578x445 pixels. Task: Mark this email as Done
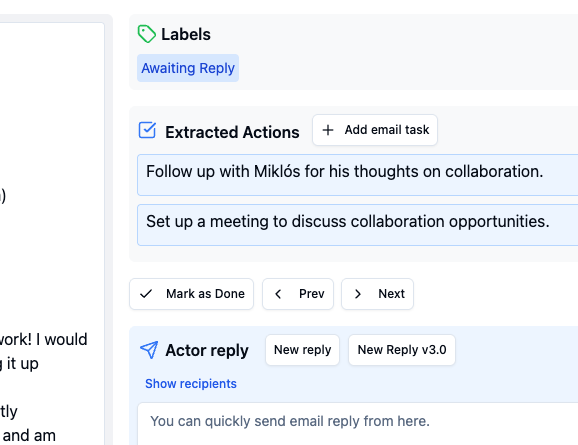pyautogui.click(x=191, y=294)
